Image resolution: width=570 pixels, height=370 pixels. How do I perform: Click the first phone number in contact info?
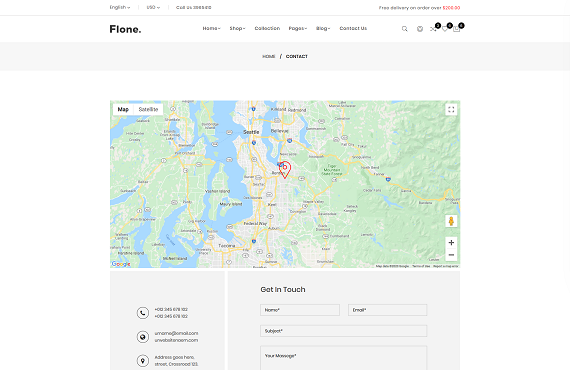click(x=171, y=309)
